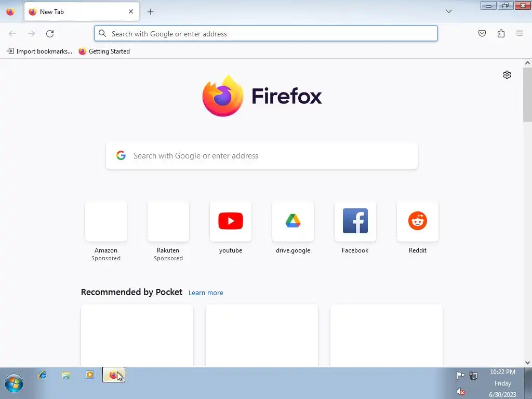The height and width of the screenshot is (399, 532).
Task: Click Import bookmarks in bookmarks toolbar
Action: [x=39, y=51]
